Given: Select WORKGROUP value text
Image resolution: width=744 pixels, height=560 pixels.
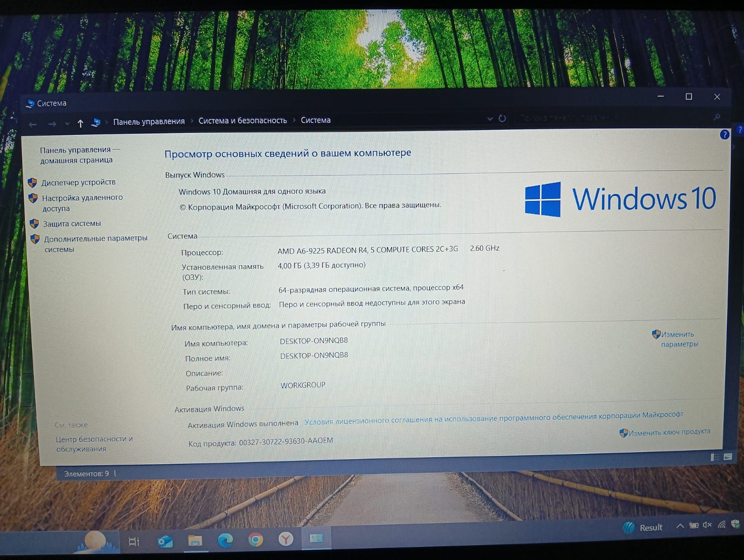Looking at the screenshot, I should [303, 385].
